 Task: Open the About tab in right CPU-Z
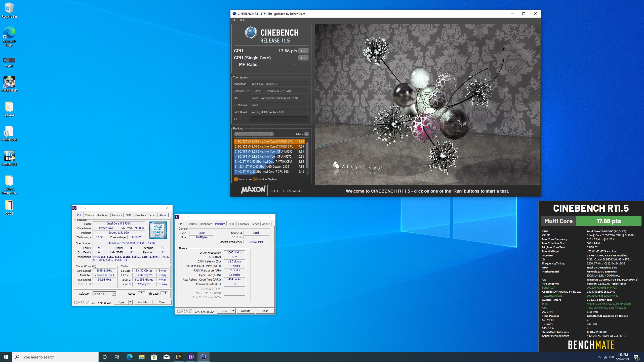(266, 224)
